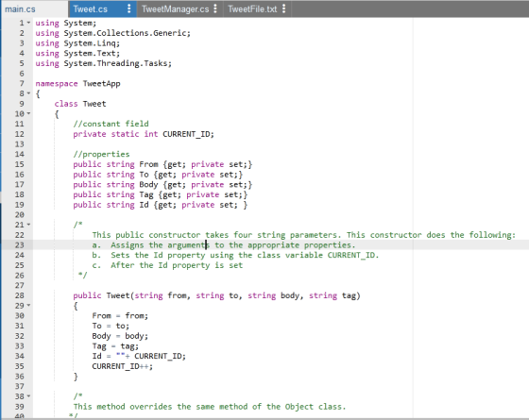Collapse the comment block at line 38
Viewport: 529px width, 420px height.
[28, 396]
